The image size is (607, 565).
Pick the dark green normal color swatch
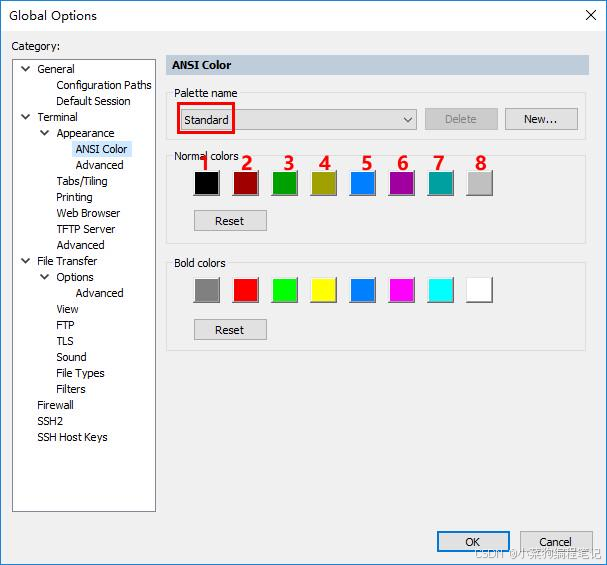(285, 183)
